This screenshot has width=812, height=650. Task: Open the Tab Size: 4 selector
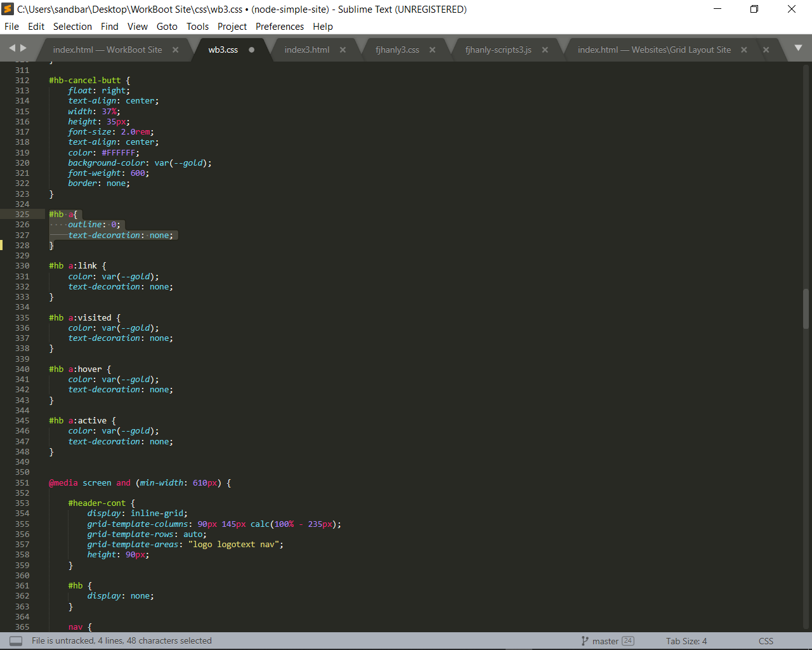pos(686,641)
